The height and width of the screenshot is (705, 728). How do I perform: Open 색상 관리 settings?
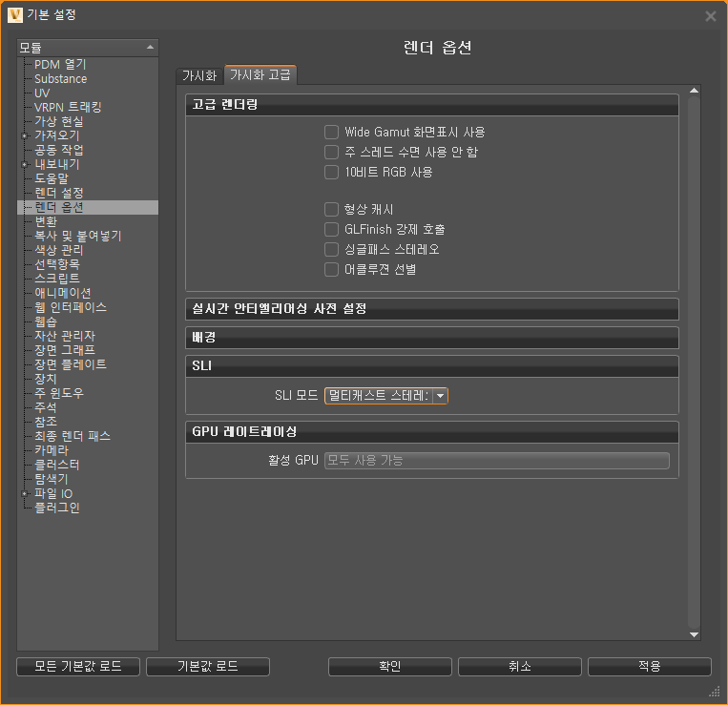coord(59,250)
